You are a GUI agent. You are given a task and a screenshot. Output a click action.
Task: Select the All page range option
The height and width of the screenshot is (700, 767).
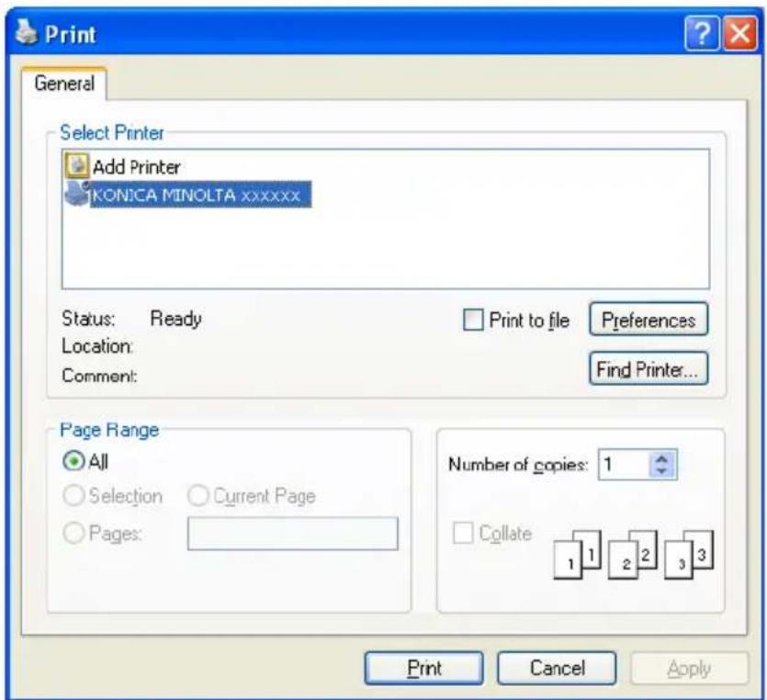tap(73, 461)
